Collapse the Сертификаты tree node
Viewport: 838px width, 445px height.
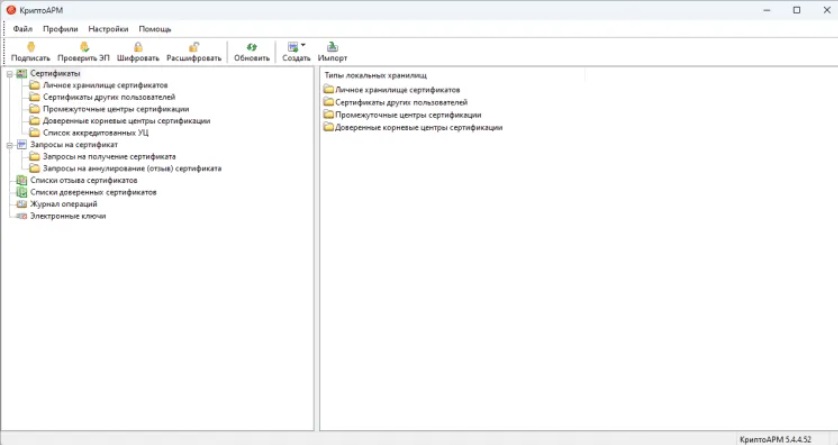(9, 73)
